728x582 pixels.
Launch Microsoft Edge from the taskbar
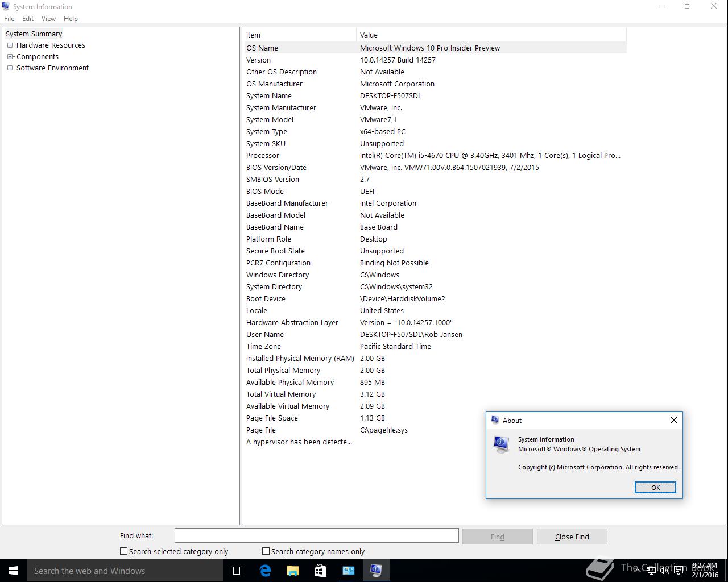pyautogui.click(x=265, y=571)
